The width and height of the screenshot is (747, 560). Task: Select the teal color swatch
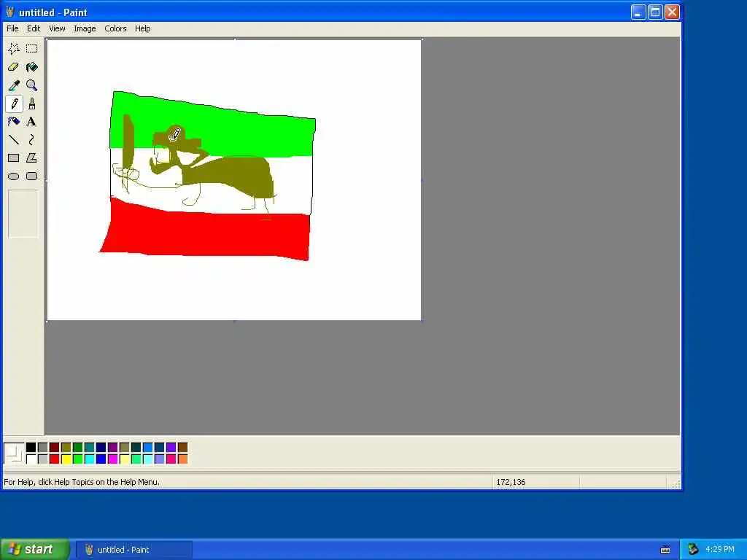(x=89, y=447)
